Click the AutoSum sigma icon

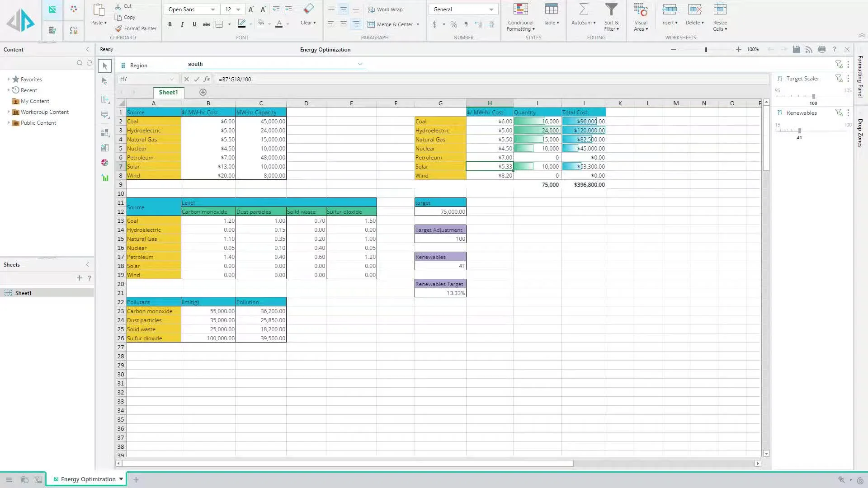(x=583, y=9)
